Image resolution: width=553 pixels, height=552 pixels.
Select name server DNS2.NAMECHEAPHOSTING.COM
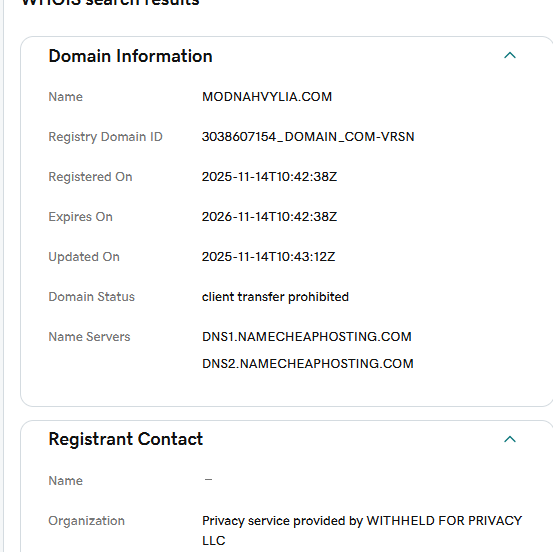click(308, 364)
